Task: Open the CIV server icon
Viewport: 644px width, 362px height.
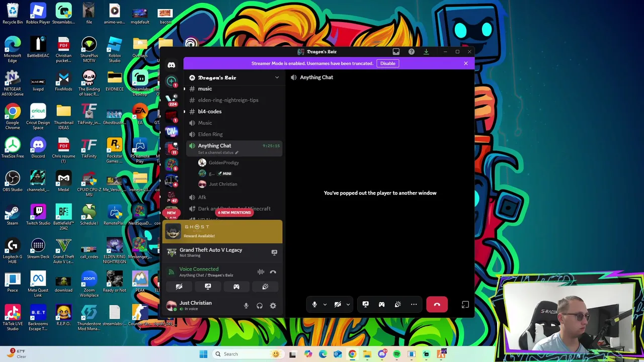Action: [172, 132]
